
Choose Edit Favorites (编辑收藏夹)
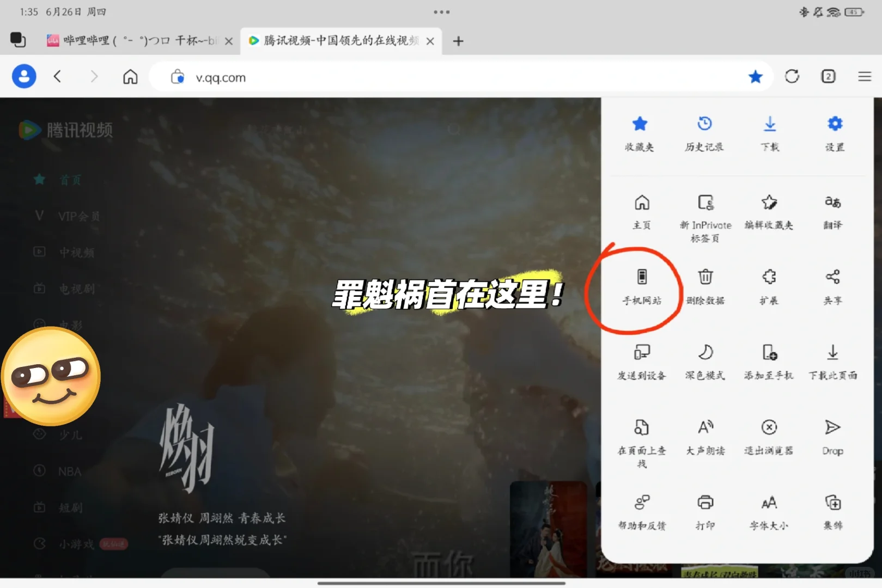point(769,212)
